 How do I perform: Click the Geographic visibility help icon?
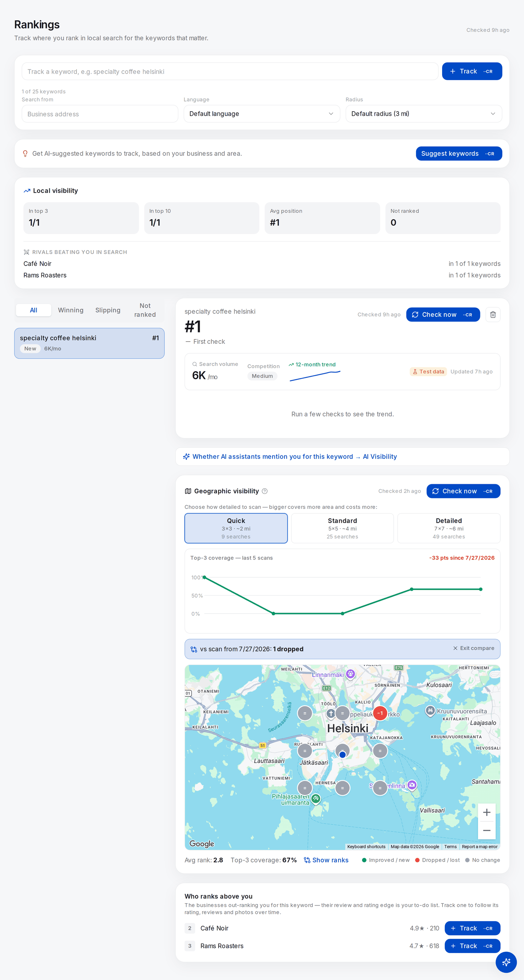pyautogui.click(x=265, y=491)
